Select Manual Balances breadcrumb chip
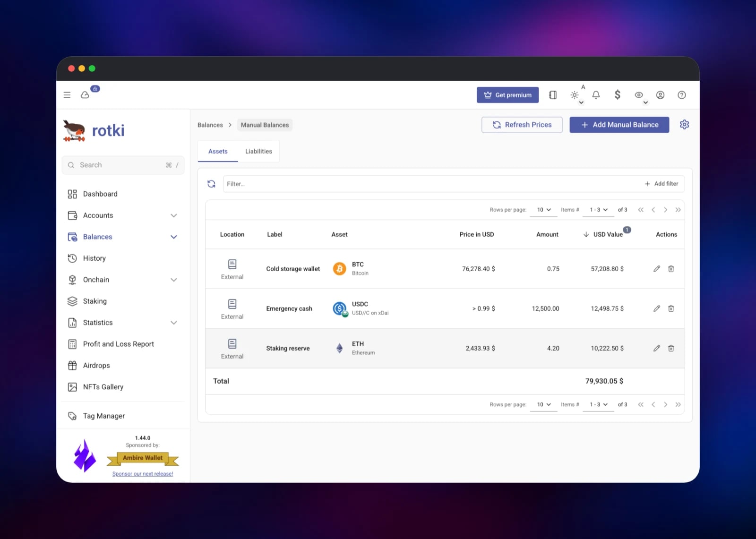Screen dimensions: 756x539 click(x=265, y=125)
